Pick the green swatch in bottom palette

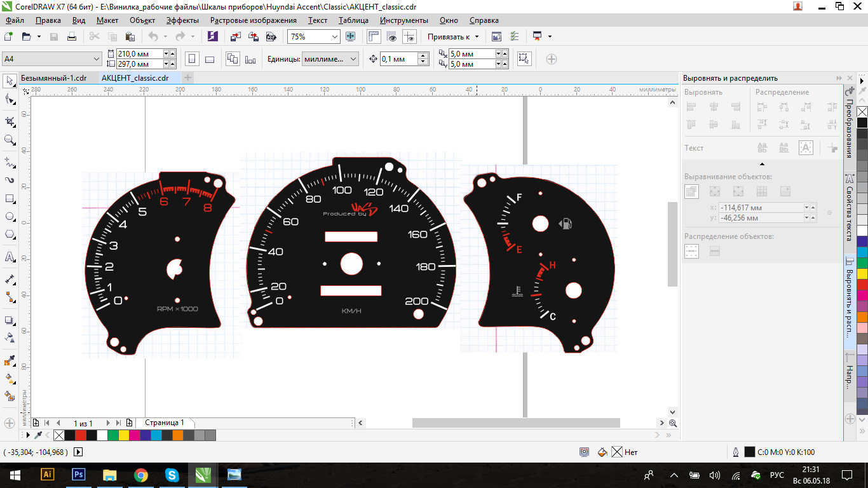pos(113,435)
